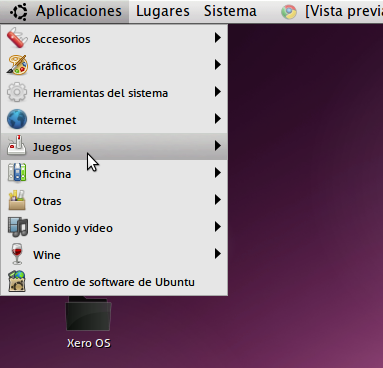
Task: Click the Accesorios Swiss knife icon
Action: (17, 38)
